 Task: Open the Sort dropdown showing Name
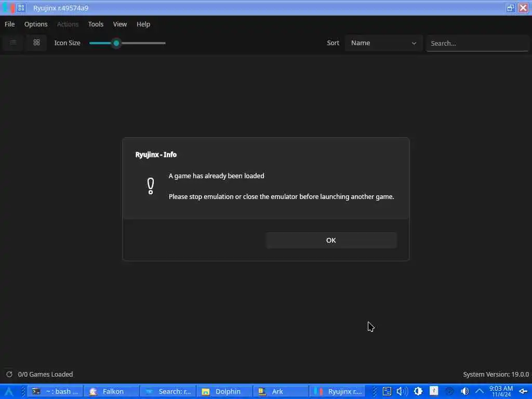click(x=384, y=43)
